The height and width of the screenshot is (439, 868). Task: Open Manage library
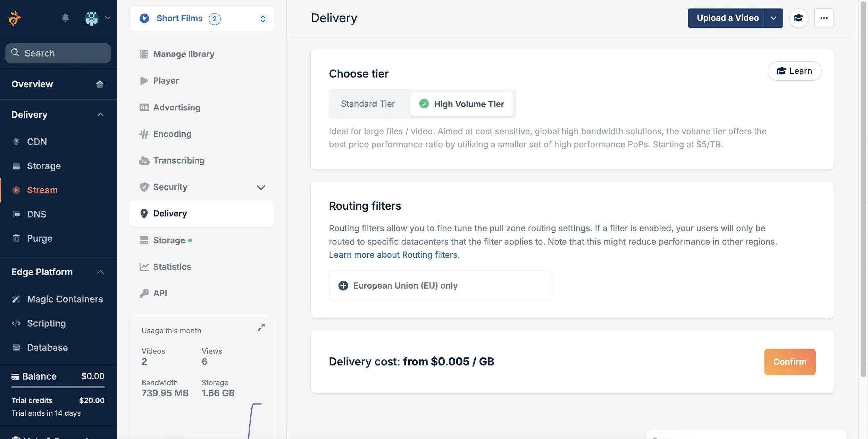click(x=184, y=54)
